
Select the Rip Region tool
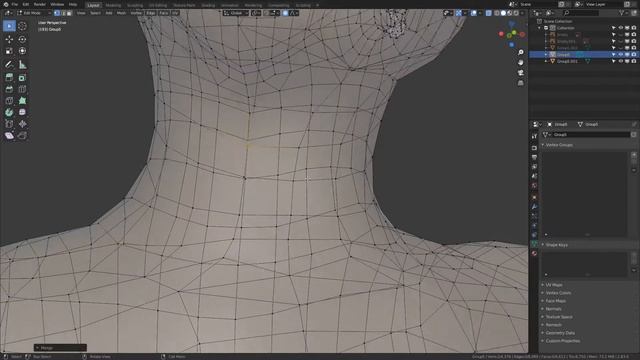pos(22,135)
